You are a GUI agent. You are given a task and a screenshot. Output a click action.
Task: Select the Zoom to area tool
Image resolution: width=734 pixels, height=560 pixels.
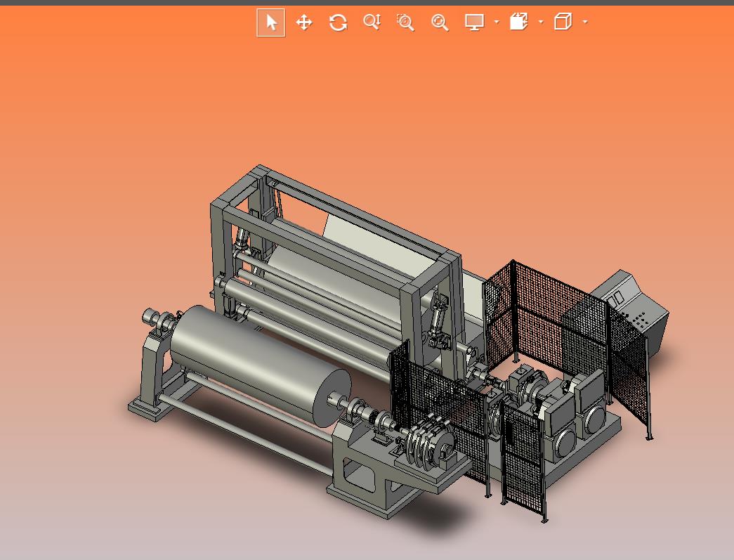coord(405,22)
